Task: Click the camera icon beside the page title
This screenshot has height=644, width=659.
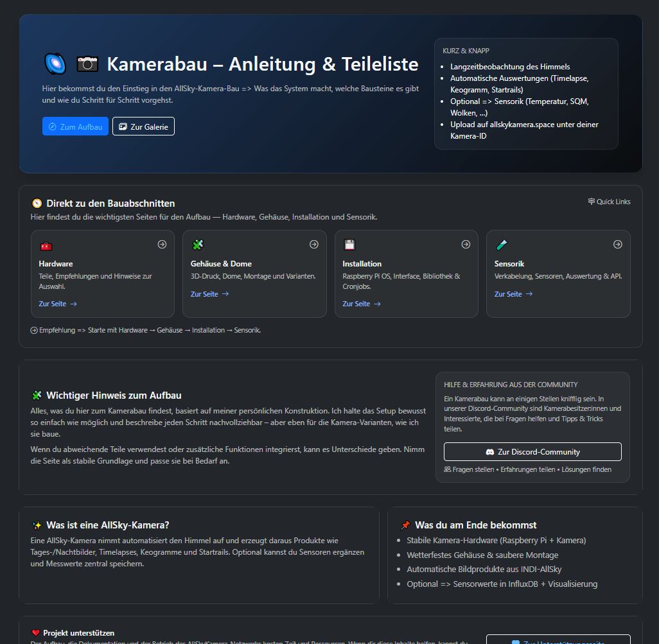Action: pyautogui.click(x=87, y=64)
